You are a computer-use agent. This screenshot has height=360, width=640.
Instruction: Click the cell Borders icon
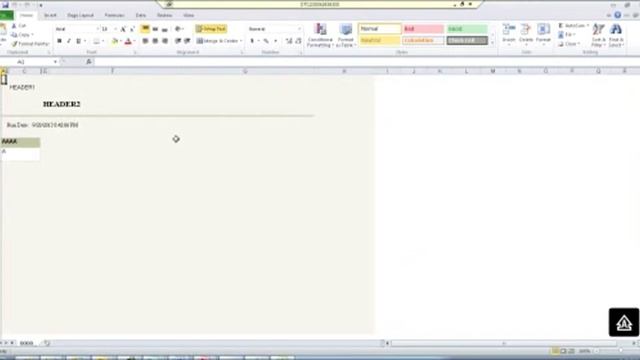[96, 41]
